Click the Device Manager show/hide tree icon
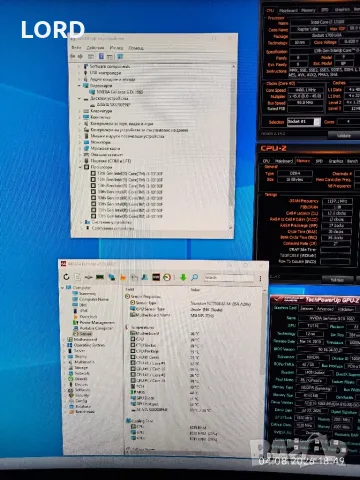Image resolution: width=360 pixels, height=480 pixels. (91, 56)
